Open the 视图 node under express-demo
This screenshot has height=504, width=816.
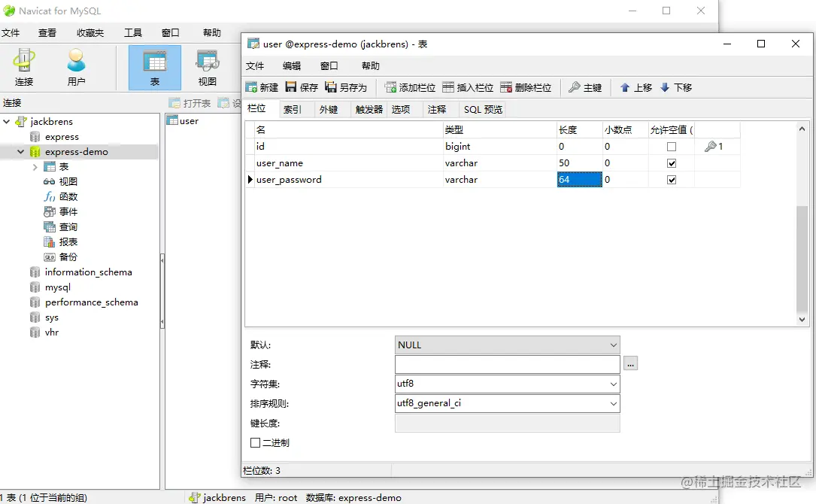[x=68, y=182]
